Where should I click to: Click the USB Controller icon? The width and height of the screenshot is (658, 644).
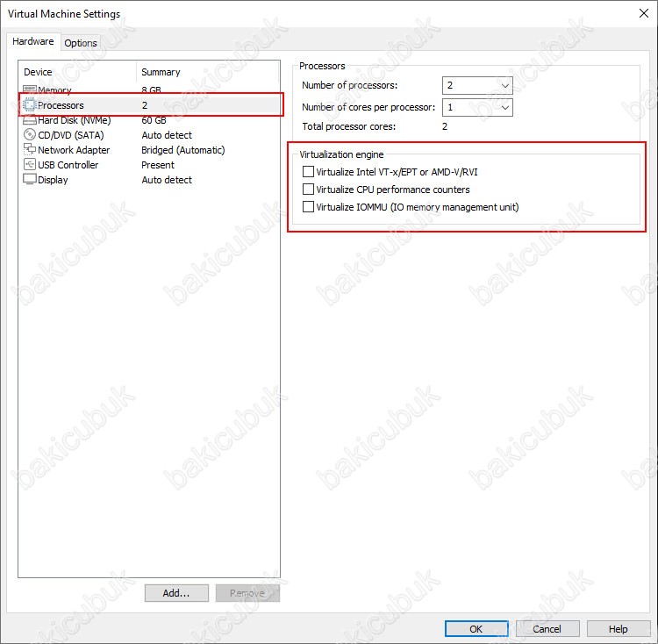coord(29,164)
